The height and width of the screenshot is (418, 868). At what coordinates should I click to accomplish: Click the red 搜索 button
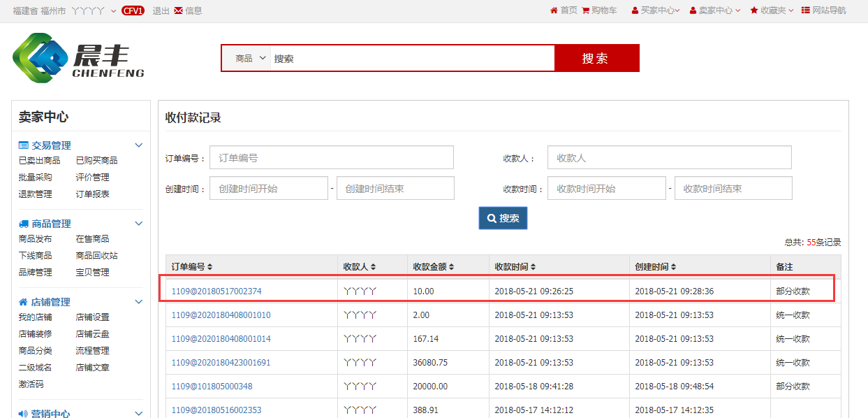[x=596, y=59]
